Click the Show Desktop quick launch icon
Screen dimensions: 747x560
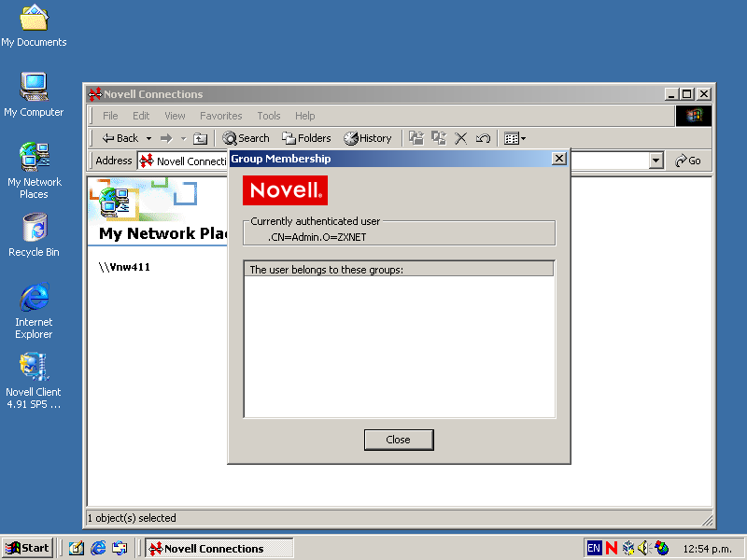pos(76,549)
